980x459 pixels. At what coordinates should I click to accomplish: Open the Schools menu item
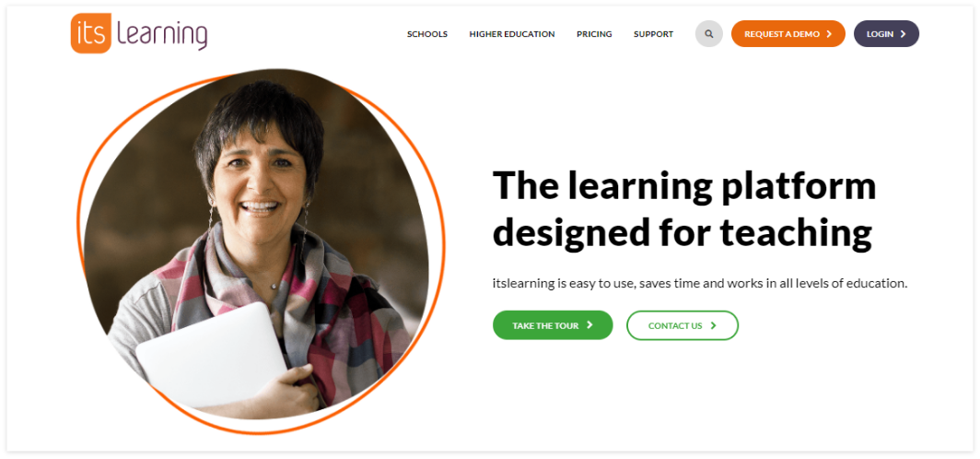pos(426,34)
